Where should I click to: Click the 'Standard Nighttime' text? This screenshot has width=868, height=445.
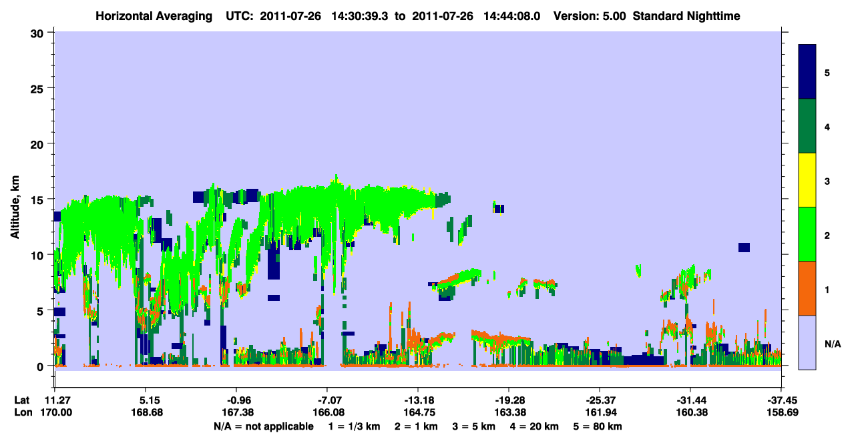click(x=686, y=15)
